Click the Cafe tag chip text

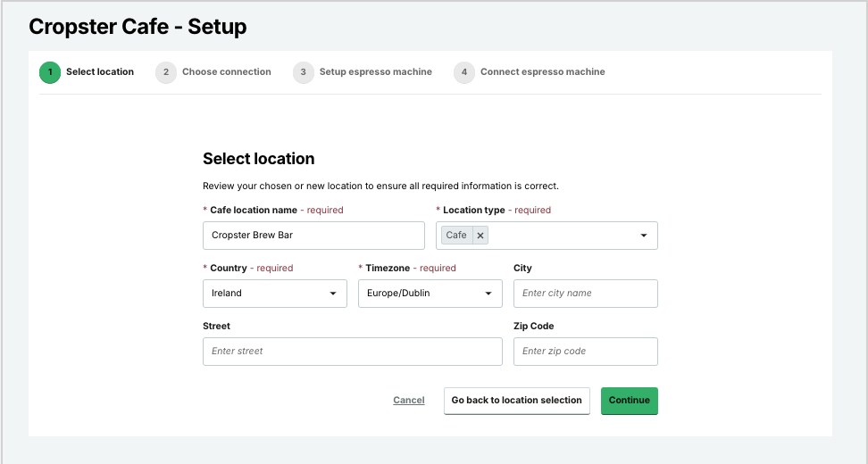pyautogui.click(x=456, y=235)
